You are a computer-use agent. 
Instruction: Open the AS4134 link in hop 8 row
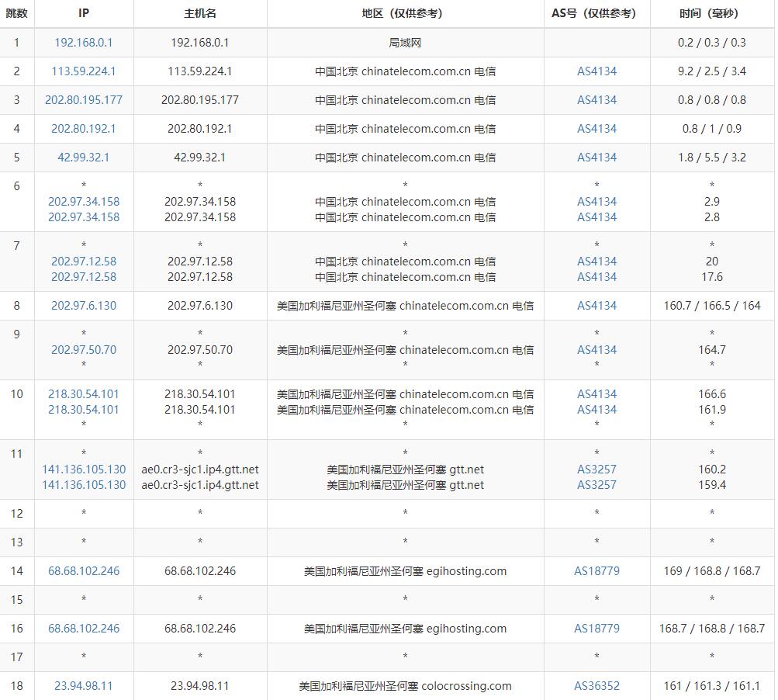click(597, 306)
